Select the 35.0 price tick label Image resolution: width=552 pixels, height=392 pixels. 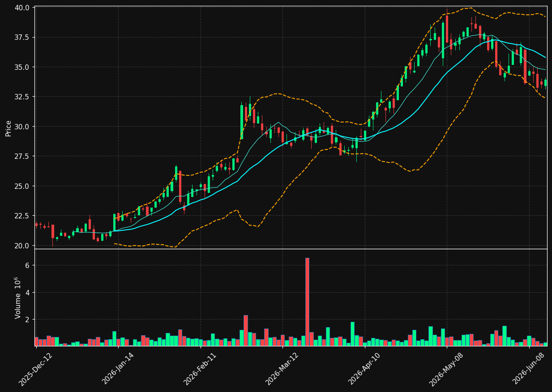click(x=22, y=67)
